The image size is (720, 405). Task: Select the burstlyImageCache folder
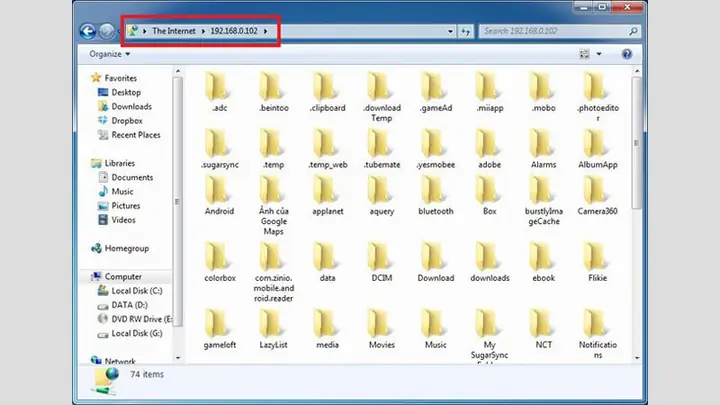543,201
